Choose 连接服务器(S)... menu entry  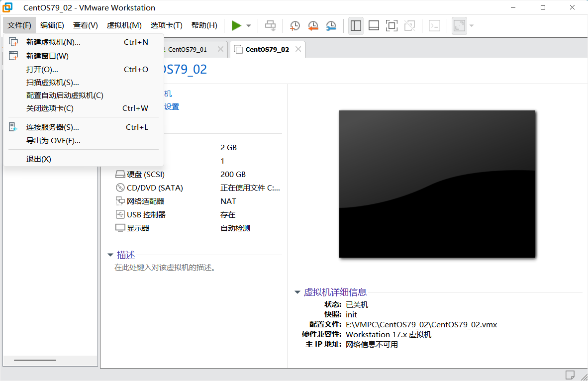pos(84,127)
